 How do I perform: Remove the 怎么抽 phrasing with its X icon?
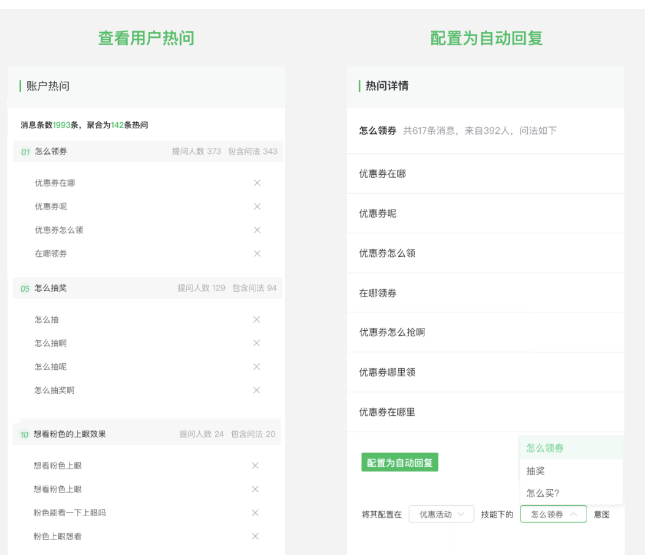(257, 319)
